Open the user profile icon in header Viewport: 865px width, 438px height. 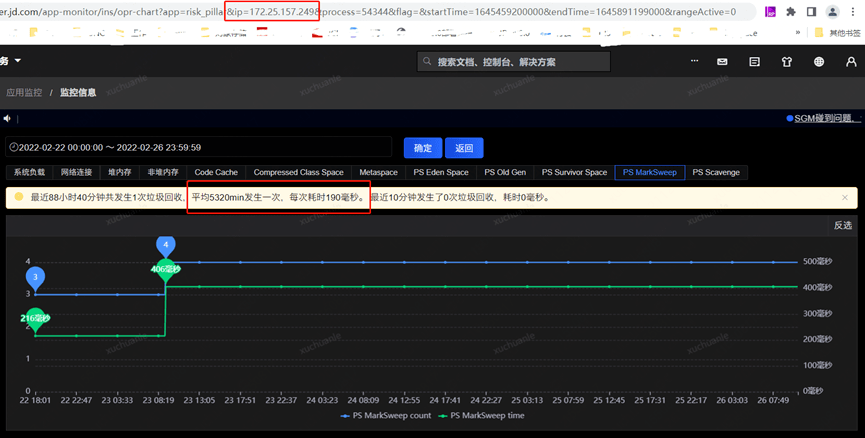pyautogui.click(x=851, y=62)
